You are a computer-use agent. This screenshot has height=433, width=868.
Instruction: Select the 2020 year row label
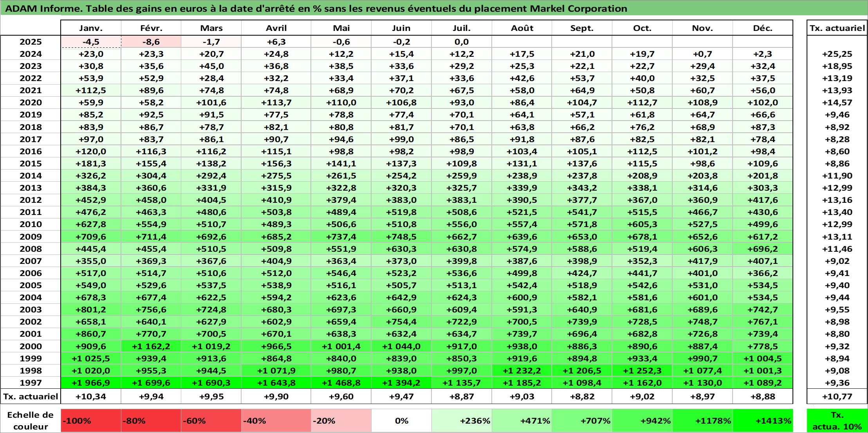click(x=31, y=103)
